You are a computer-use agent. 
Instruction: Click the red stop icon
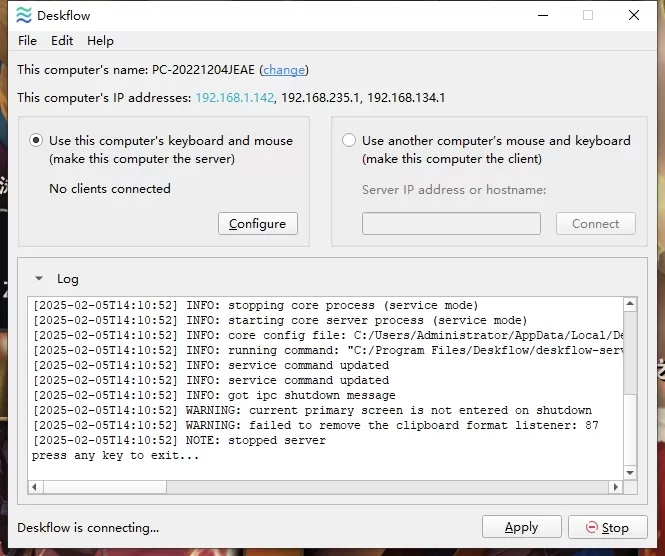(591, 527)
